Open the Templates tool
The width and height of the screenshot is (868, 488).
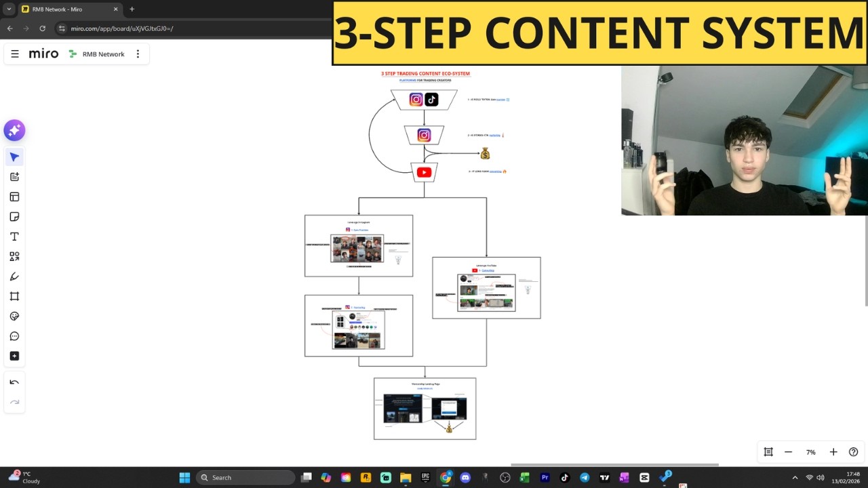(x=14, y=197)
